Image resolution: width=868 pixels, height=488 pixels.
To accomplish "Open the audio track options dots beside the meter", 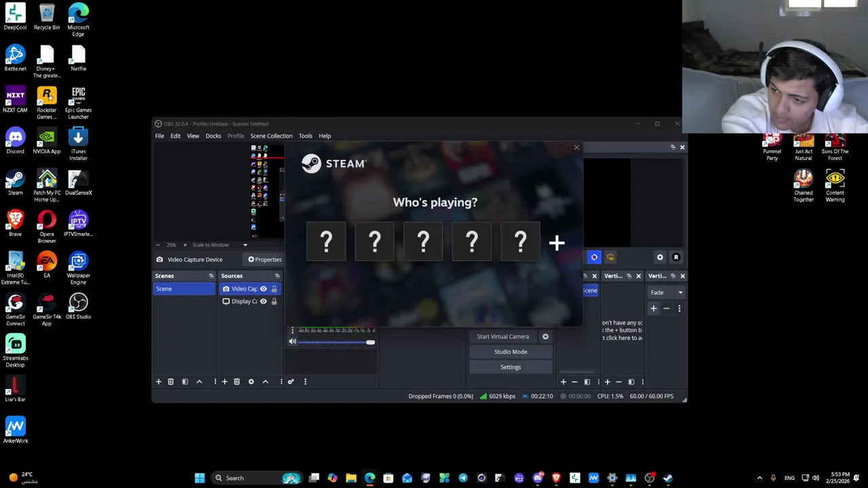I will click(x=292, y=331).
